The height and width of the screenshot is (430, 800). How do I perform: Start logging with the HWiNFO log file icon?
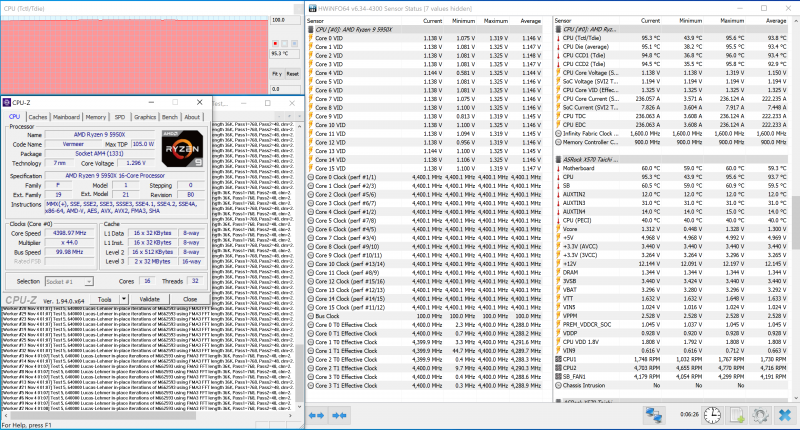(x=737, y=415)
